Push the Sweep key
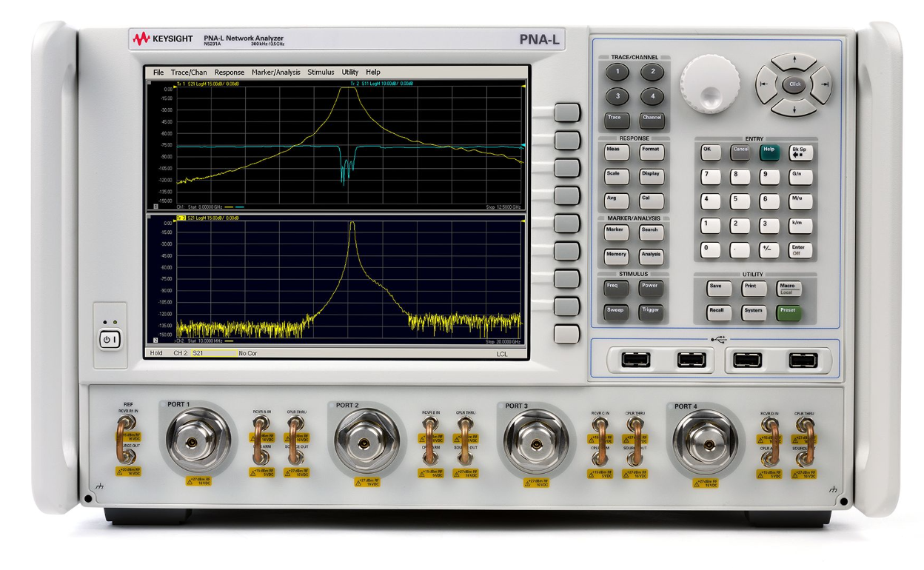The width and height of the screenshot is (924, 570). pos(616,313)
